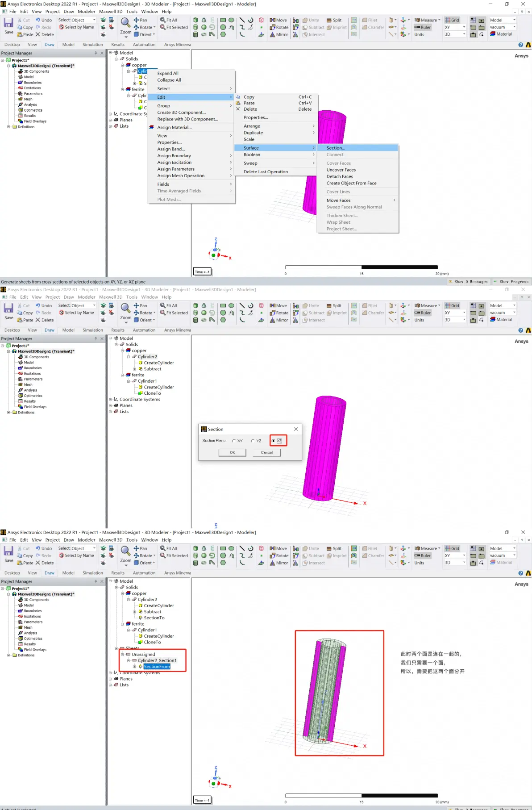
Task: Collapse the Unassigned sheets node
Action: click(122, 654)
